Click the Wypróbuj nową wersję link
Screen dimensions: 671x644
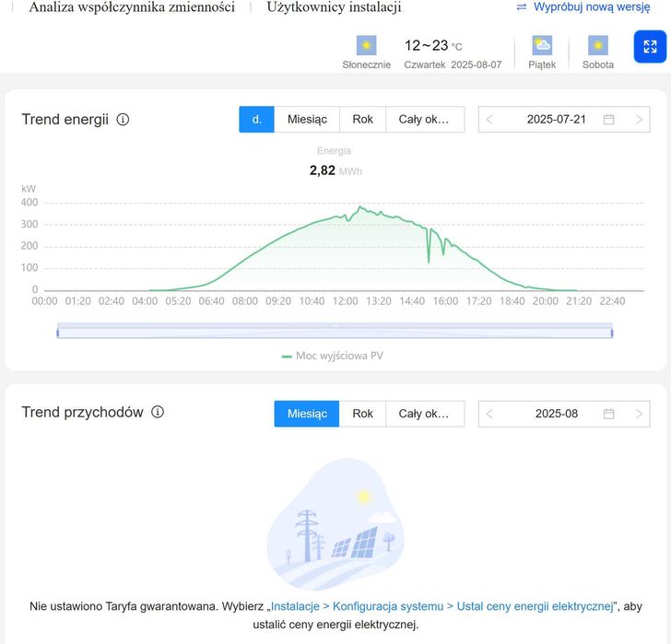pyautogui.click(x=583, y=7)
